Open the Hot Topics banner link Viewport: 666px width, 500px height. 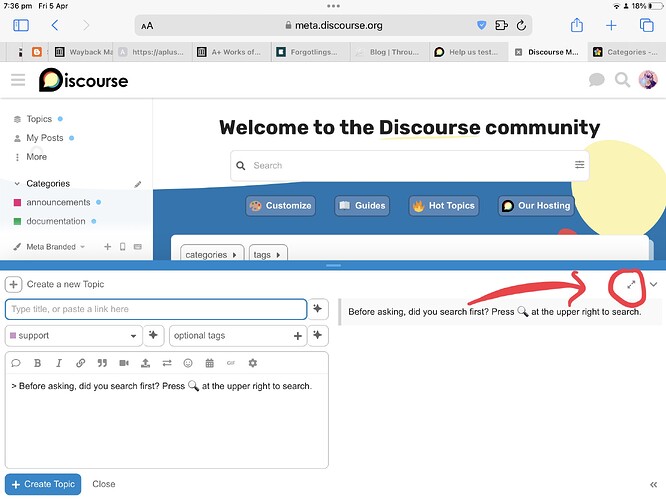click(x=444, y=206)
